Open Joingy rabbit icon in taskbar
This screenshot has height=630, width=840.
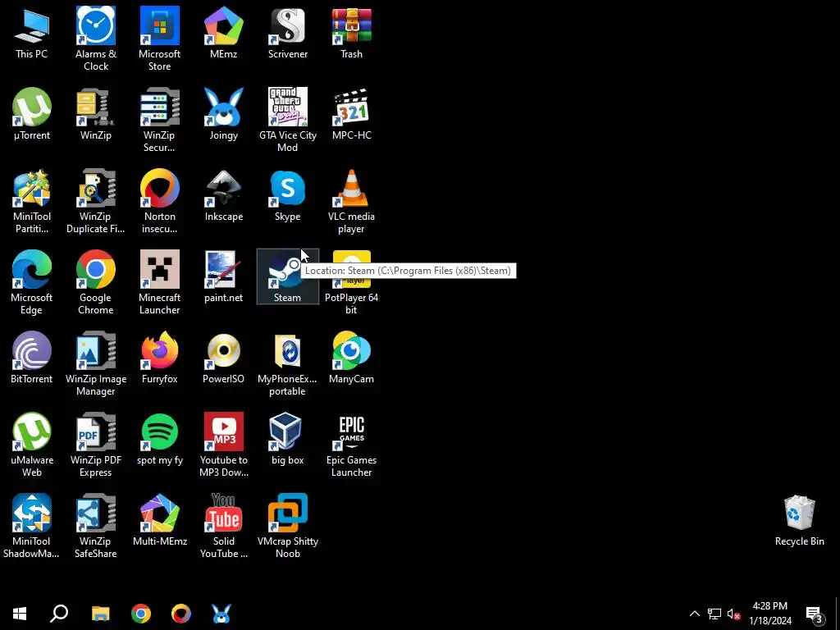[221, 614]
